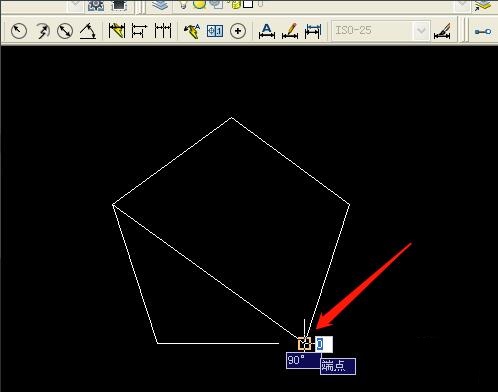Screen dimensions: 498x392
Task: Click the 90° angle tooltip
Action: coord(303,360)
